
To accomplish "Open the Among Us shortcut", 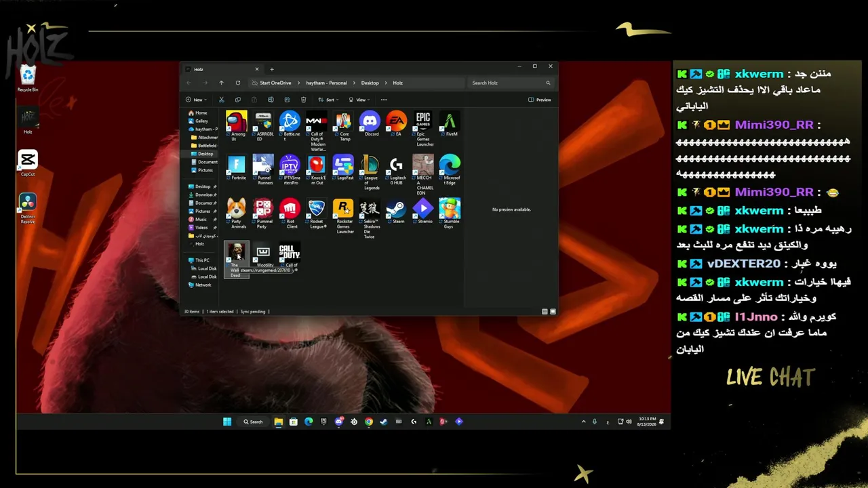I will tap(237, 126).
